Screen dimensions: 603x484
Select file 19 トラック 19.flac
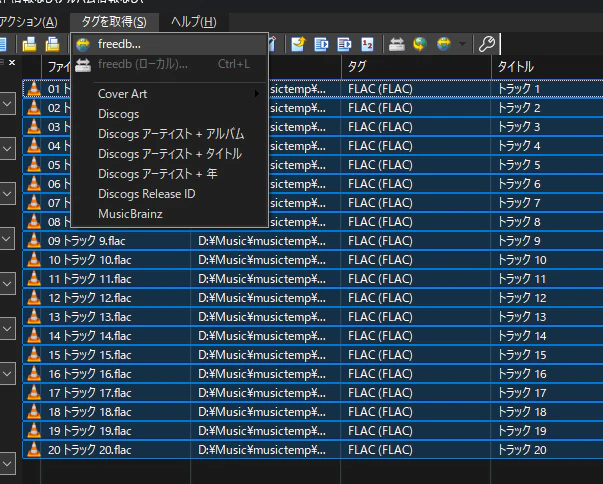point(90,431)
